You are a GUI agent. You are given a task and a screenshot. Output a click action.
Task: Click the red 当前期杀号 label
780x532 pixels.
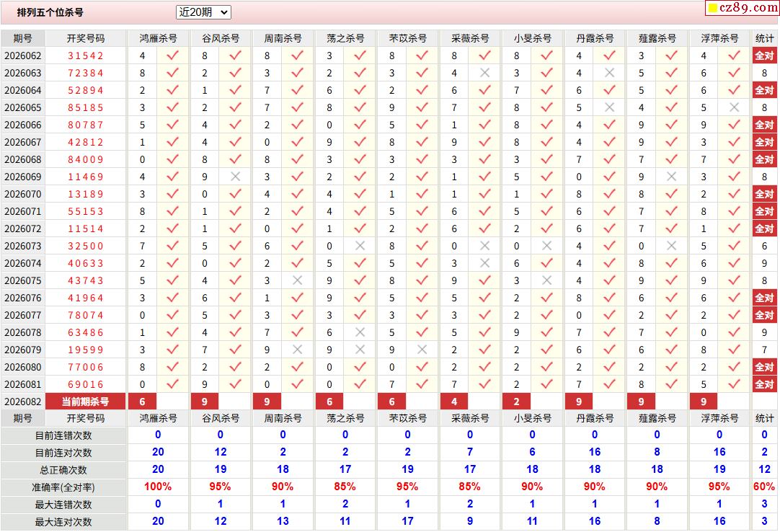85,402
